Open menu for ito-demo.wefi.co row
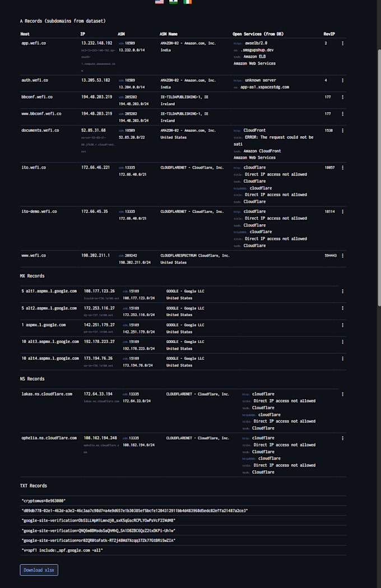This screenshot has height=588, width=381. tap(342, 212)
